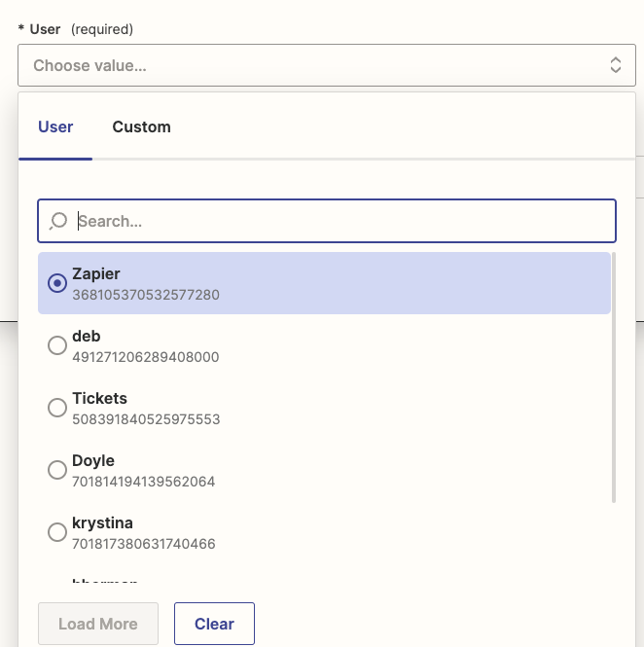The height and width of the screenshot is (647, 644).
Task: Click the magnifying glass search icon
Action: pyautogui.click(x=58, y=221)
